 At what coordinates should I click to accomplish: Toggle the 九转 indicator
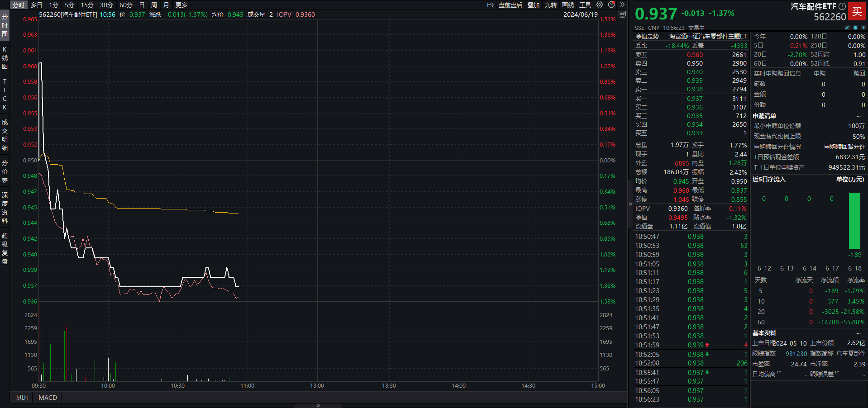[x=551, y=5]
